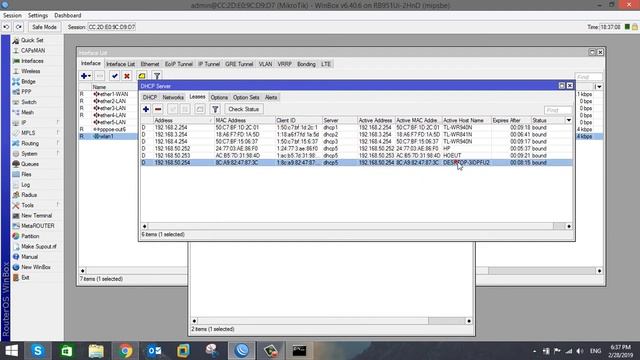Click Exit in sidebar
Viewport: 640px width, 360px height.
(x=25, y=278)
